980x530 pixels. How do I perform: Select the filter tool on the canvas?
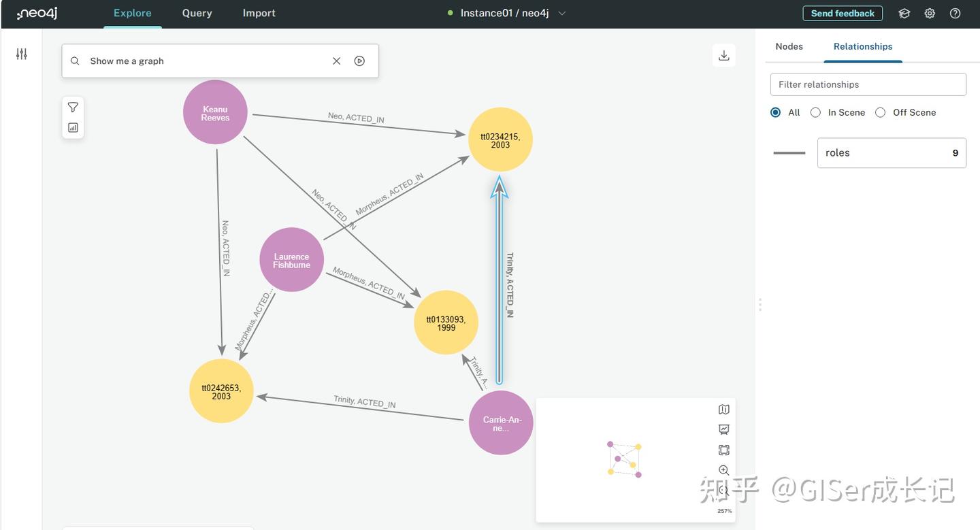click(72, 106)
